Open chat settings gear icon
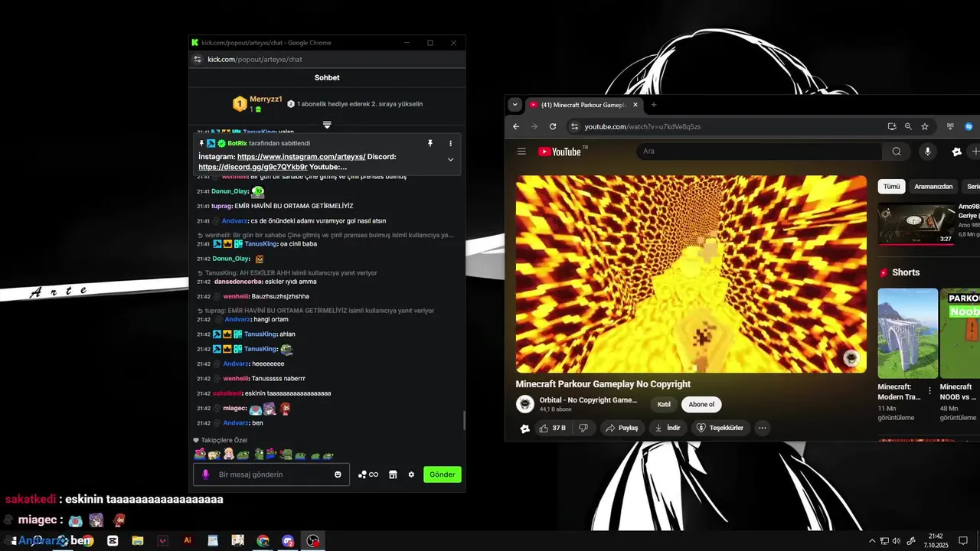The width and height of the screenshot is (980, 551). point(411,474)
